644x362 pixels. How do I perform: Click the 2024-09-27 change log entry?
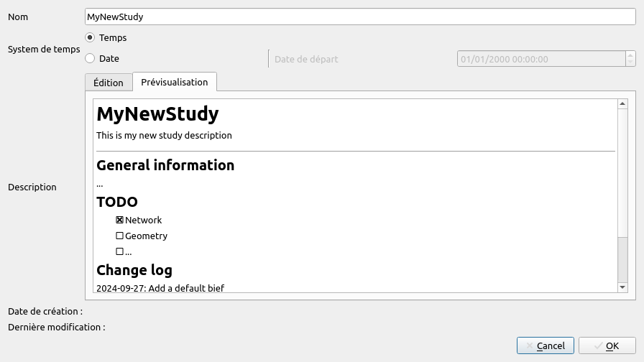coord(160,288)
